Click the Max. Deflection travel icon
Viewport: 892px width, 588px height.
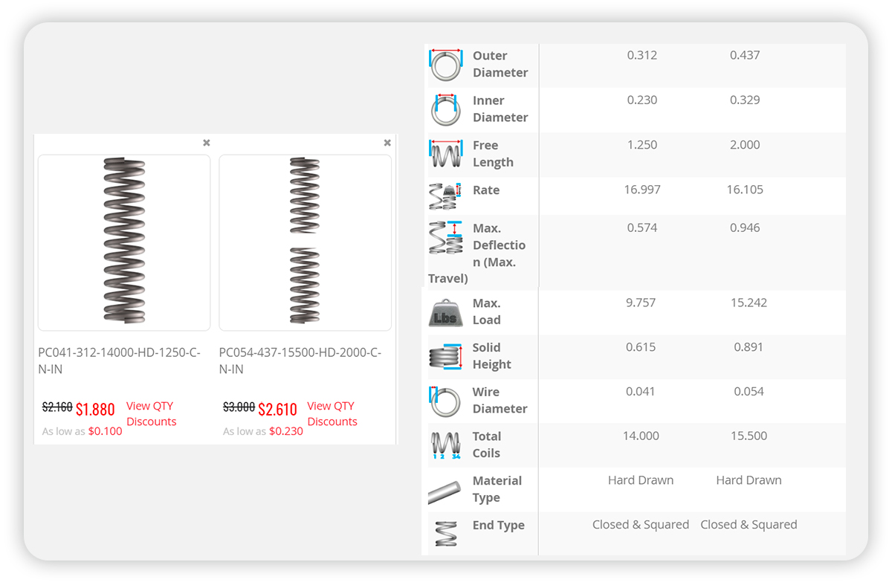point(445,238)
